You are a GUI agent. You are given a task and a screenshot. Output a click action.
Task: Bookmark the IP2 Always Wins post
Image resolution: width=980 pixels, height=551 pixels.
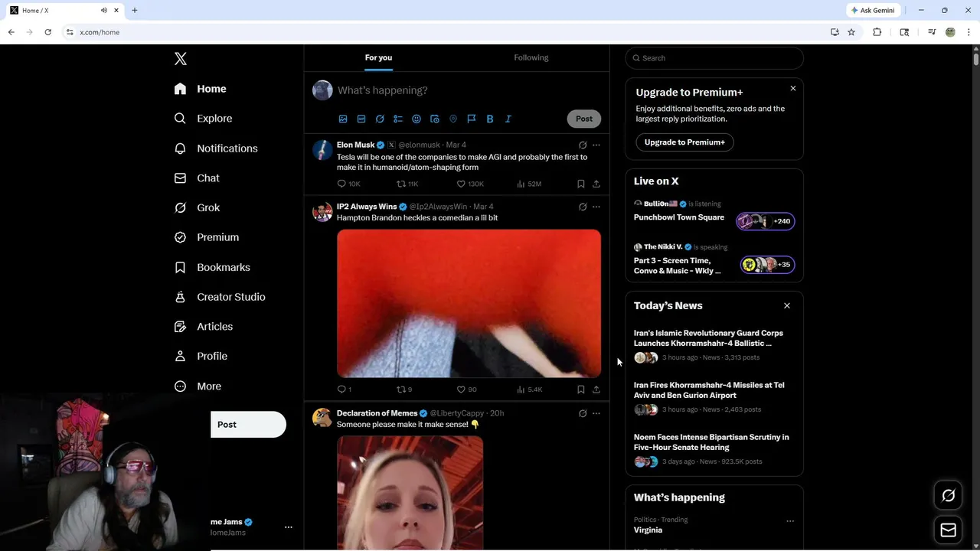point(581,390)
